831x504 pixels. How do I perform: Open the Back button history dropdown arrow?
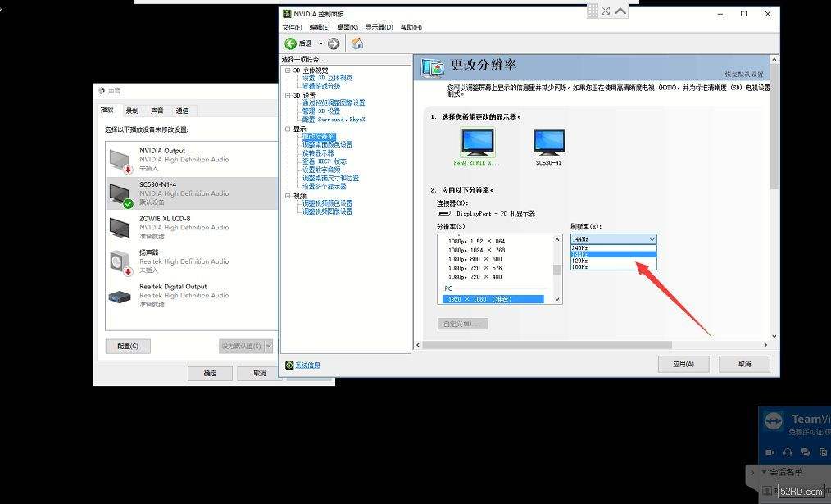[320, 43]
